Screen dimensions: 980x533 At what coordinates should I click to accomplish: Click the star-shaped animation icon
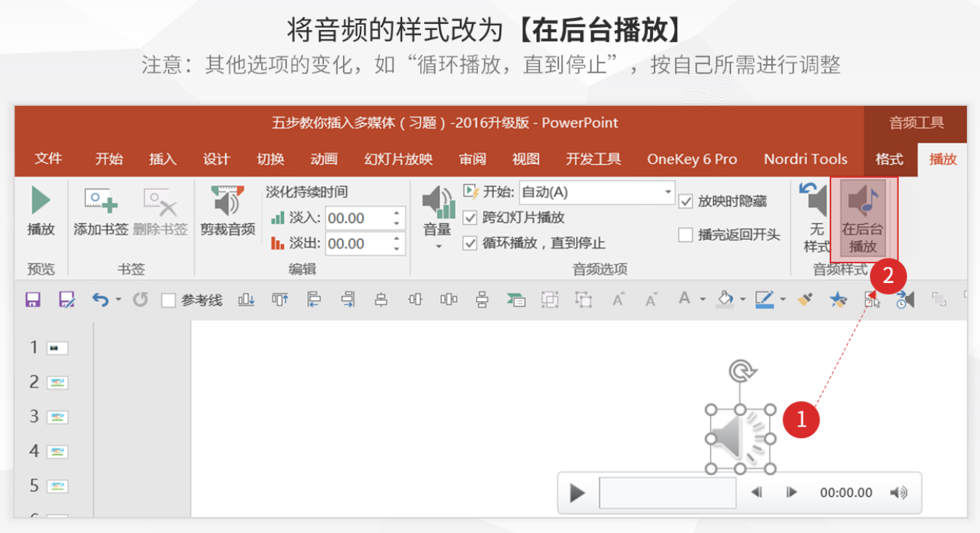pyautogui.click(x=838, y=299)
